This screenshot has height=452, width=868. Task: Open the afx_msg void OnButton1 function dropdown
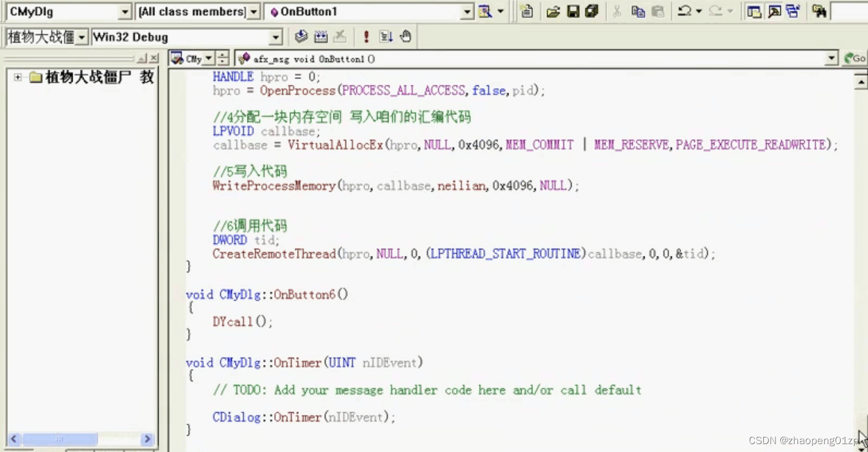coord(832,58)
